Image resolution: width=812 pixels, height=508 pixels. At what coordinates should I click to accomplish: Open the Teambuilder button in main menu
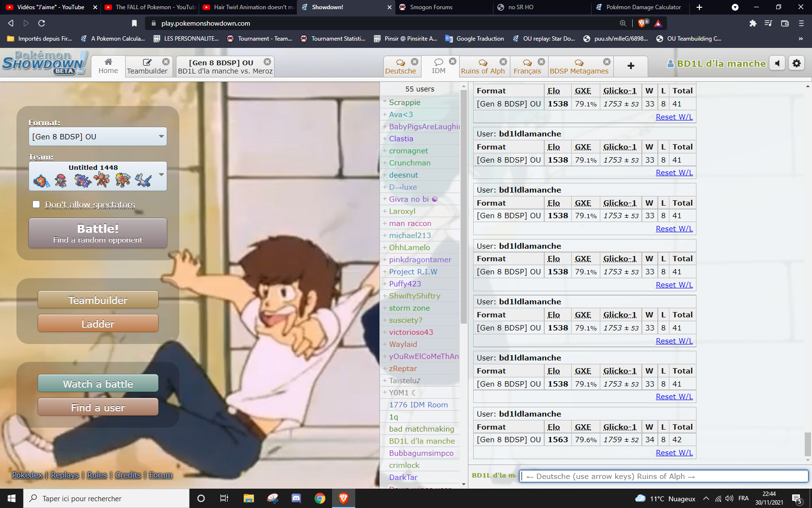click(98, 300)
